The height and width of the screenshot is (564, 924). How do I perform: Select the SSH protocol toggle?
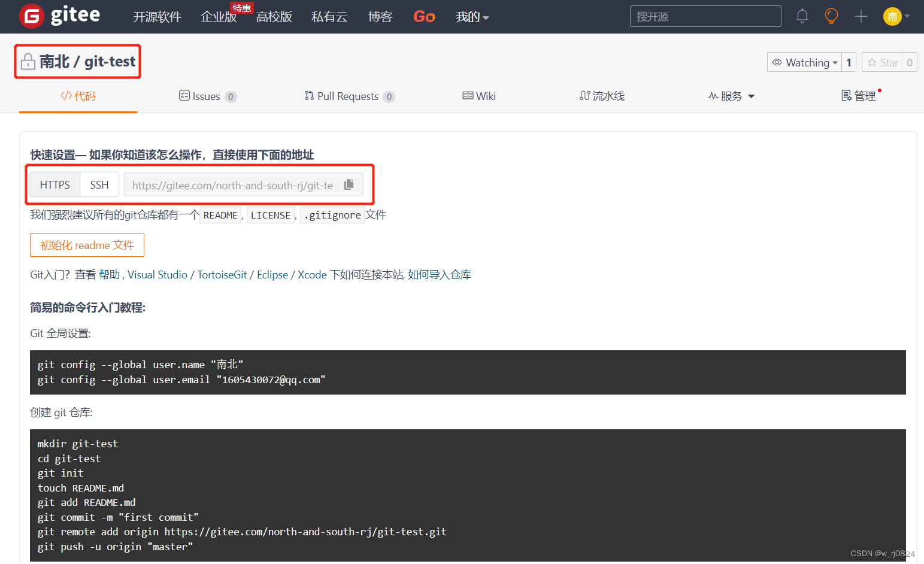pyautogui.click(x=99, y=184)
